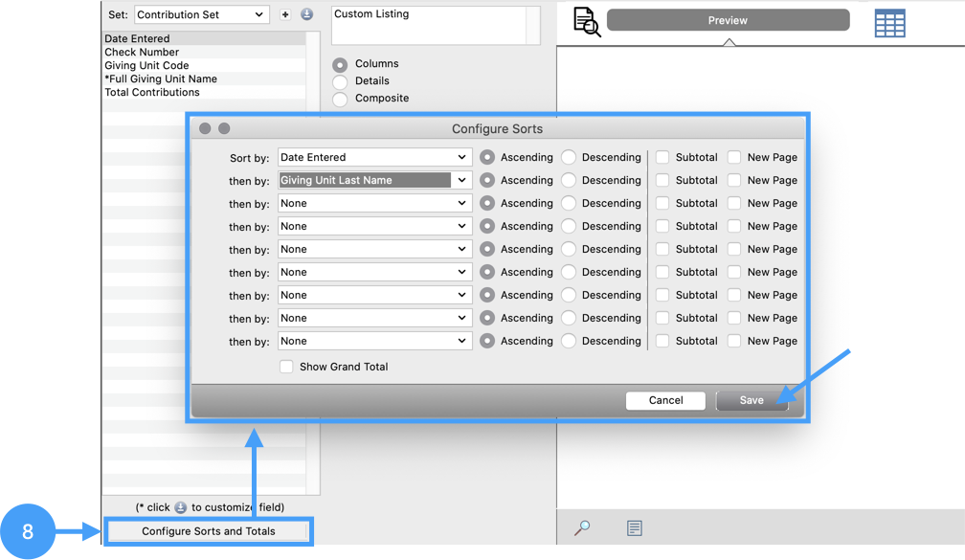Switch to the Preview tab
Screen dimensions: 965x560
[x=728, y=20]
